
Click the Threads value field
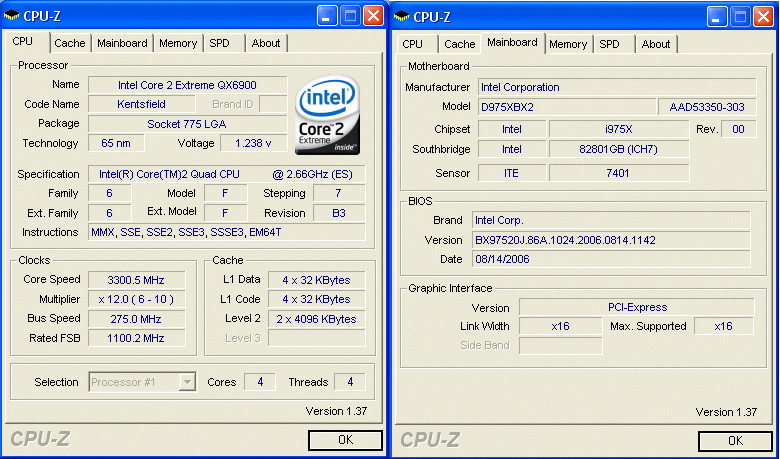point(350,382)
